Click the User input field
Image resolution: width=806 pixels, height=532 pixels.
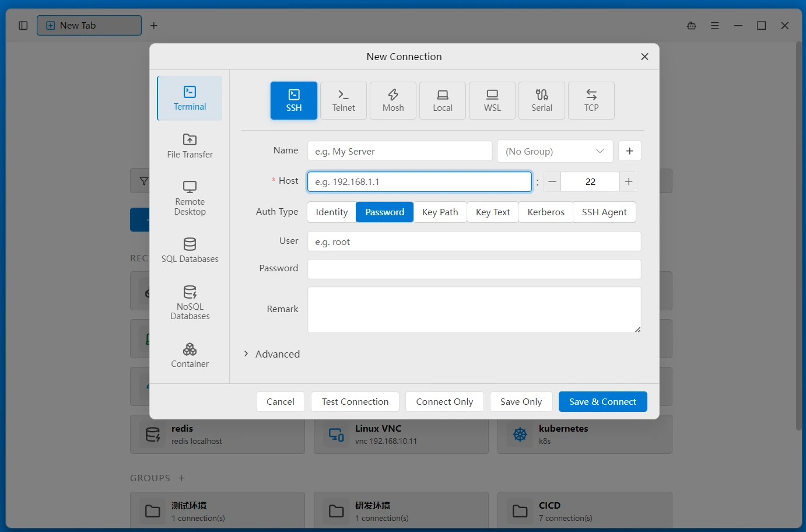[x=474, y=242]
